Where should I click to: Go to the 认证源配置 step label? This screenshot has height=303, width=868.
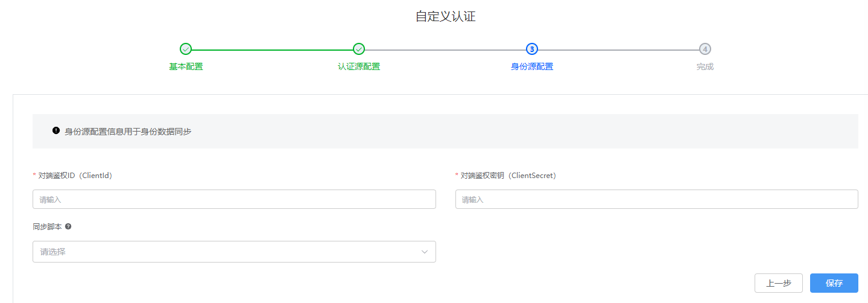pos(359,66)
